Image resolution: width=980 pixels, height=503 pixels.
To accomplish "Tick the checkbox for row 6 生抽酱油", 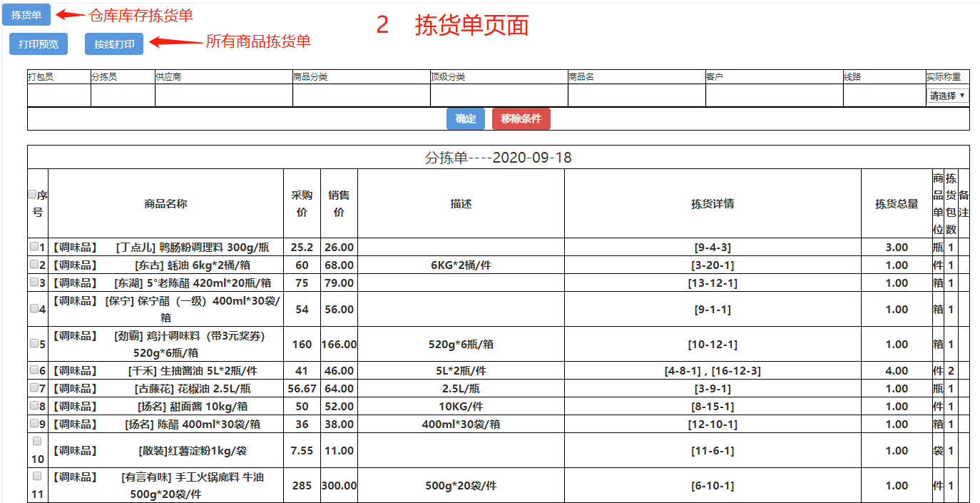I will (x=34, y=370).
